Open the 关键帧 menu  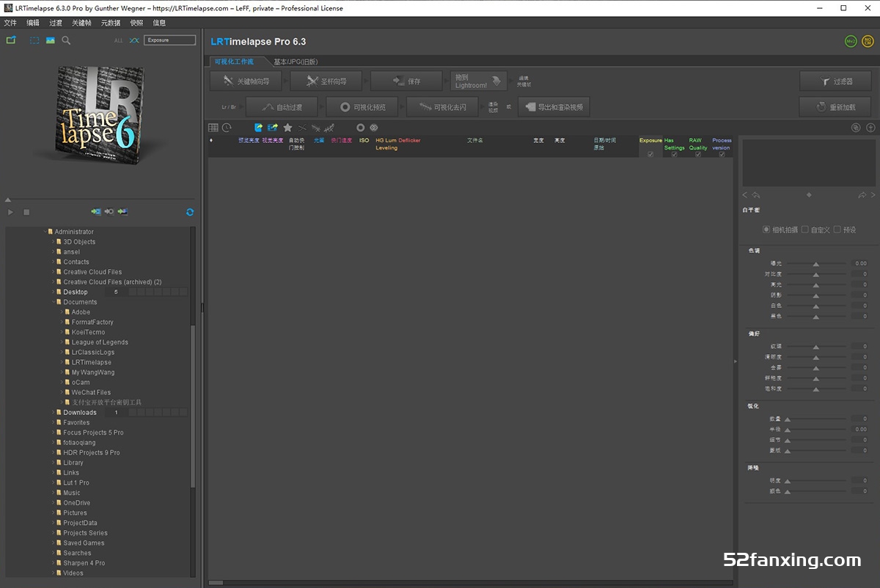click(x=82, y=23)
